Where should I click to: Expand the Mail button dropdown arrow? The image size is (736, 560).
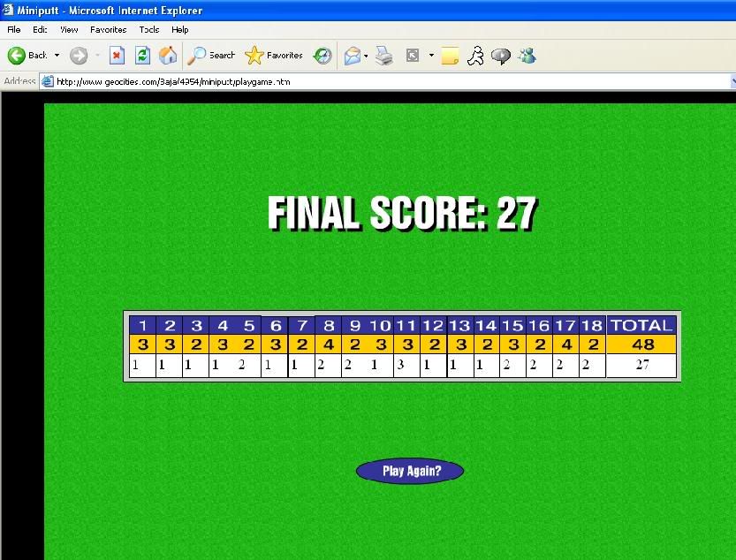pos(366,56)
